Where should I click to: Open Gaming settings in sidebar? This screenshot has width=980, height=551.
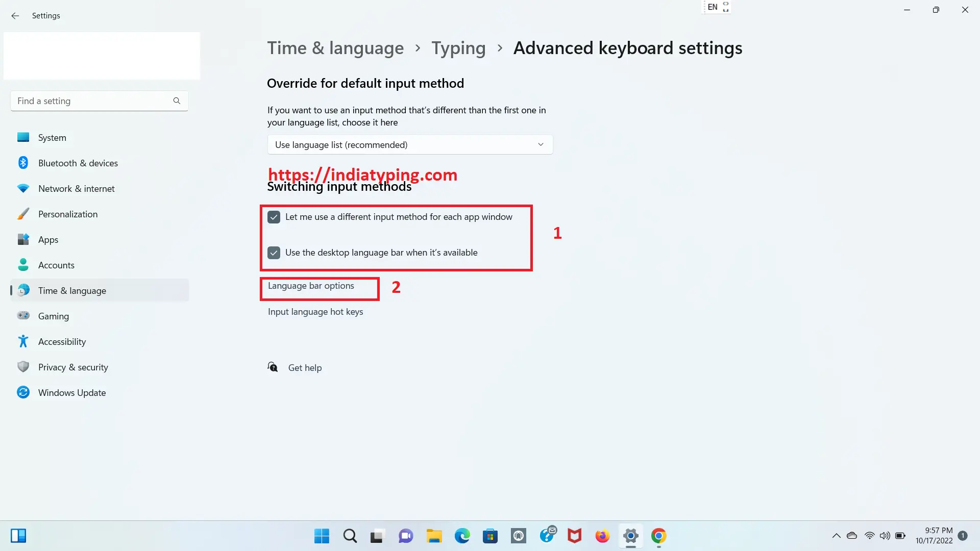53,315
